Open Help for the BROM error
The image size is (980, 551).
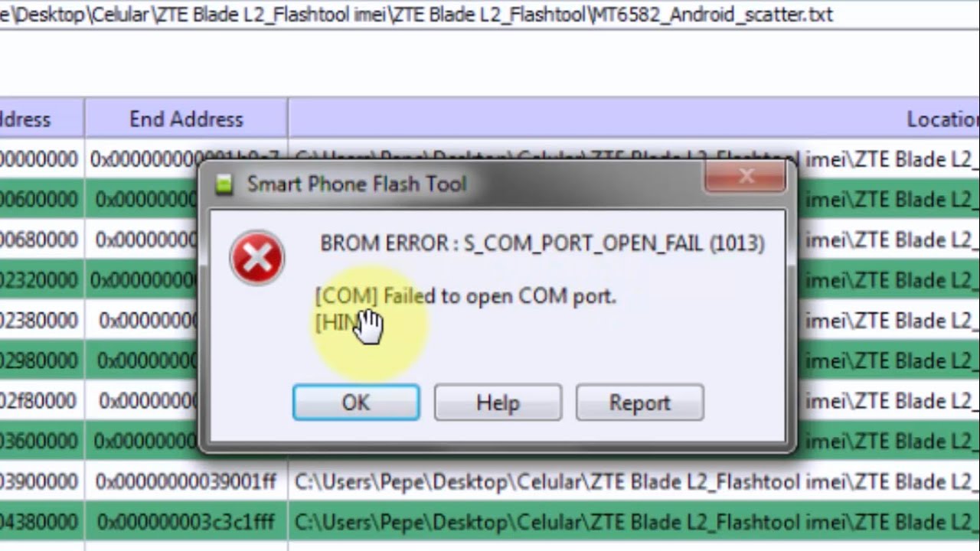(x=498, y=403)
